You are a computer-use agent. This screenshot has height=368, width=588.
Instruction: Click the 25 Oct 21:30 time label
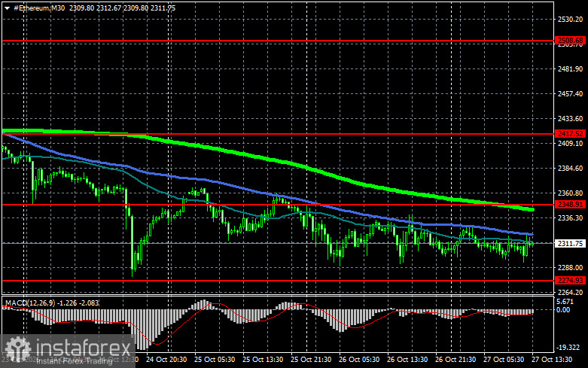coord(311,360)
